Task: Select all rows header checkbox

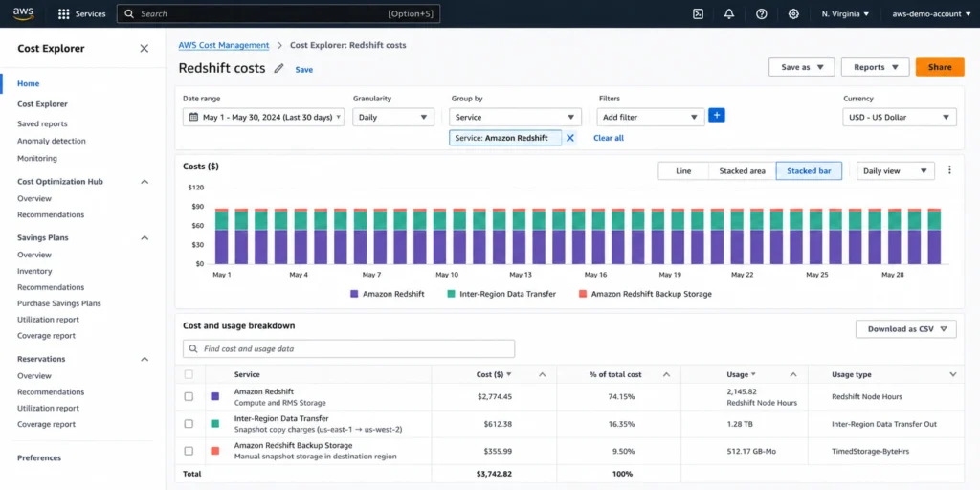Action: coord(189,374)
